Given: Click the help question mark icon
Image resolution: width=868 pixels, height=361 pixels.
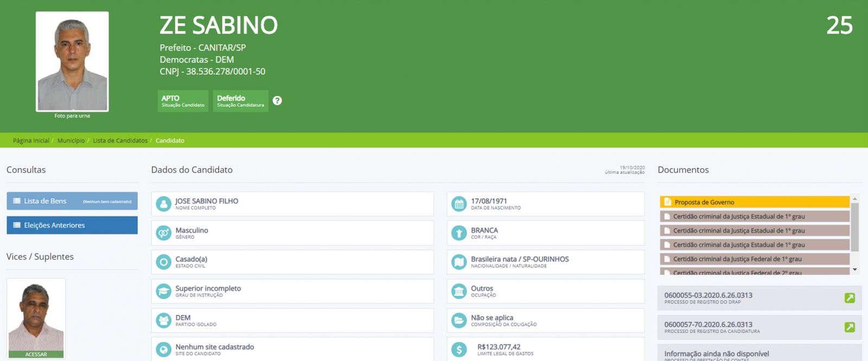Looking at the screenshot, I should [x=277, y=101].
